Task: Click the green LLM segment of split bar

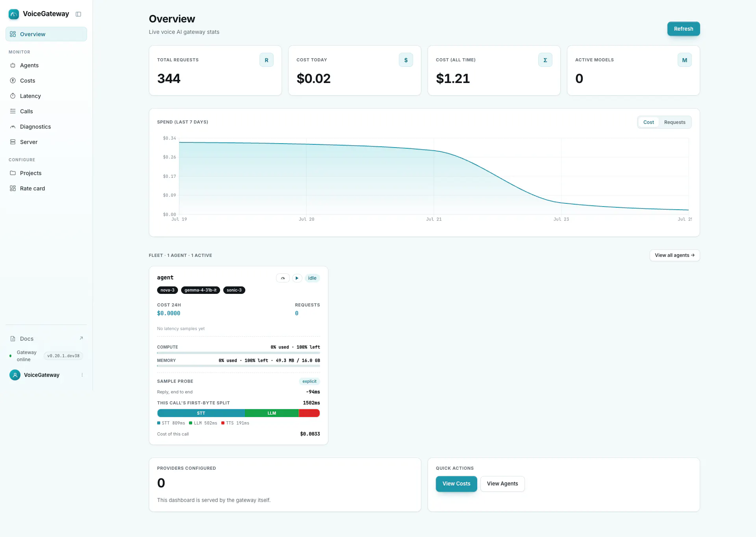Action: (x=272, y=413)
